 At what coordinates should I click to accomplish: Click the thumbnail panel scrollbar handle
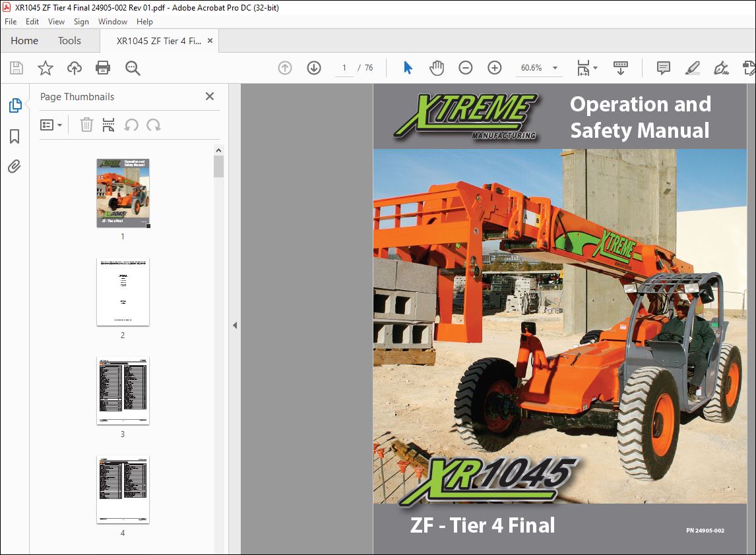pos(218,167)
